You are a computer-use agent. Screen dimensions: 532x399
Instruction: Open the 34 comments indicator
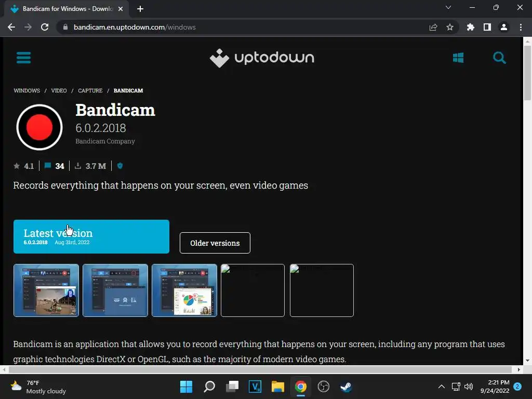(x=54, y=166)
